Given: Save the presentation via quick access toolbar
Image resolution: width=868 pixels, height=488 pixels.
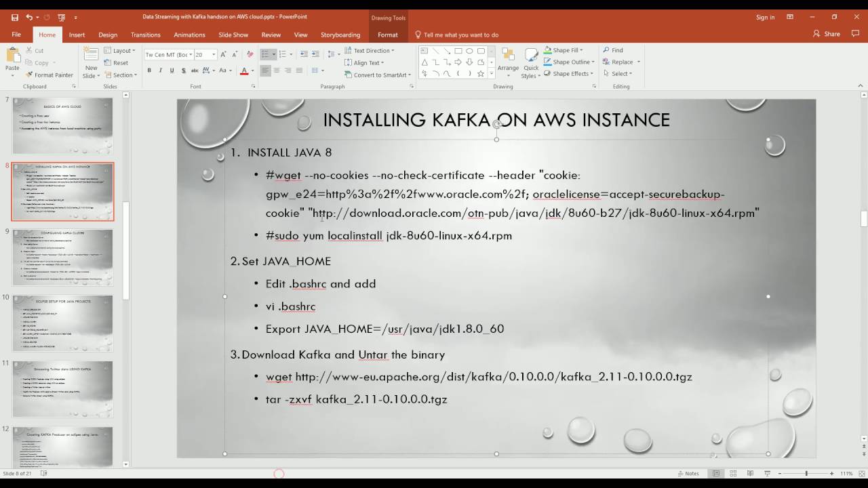Looking at the screenshot, I should coord(15,17).
